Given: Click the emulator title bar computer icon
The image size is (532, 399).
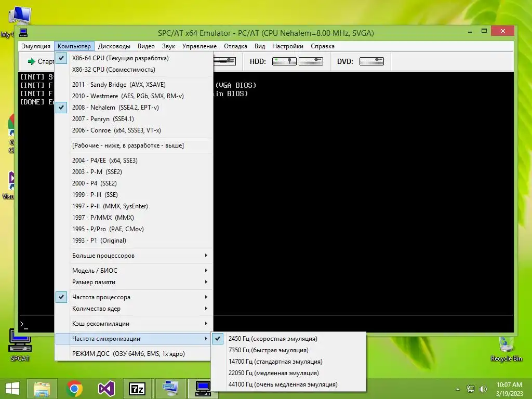Looking at the screenshot, I should (23, 33).
